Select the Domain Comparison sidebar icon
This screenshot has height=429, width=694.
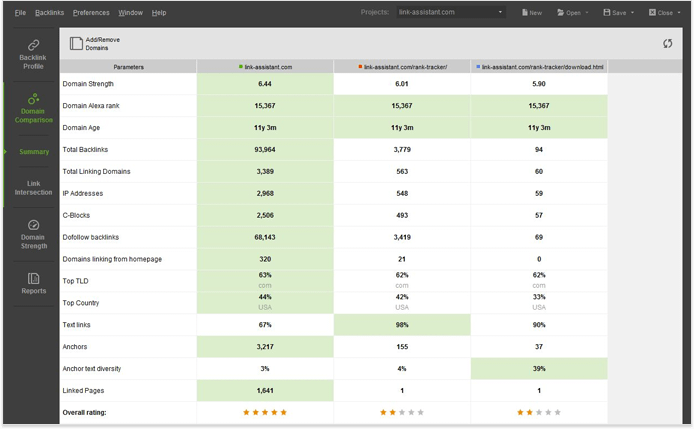tap(33, 98)
